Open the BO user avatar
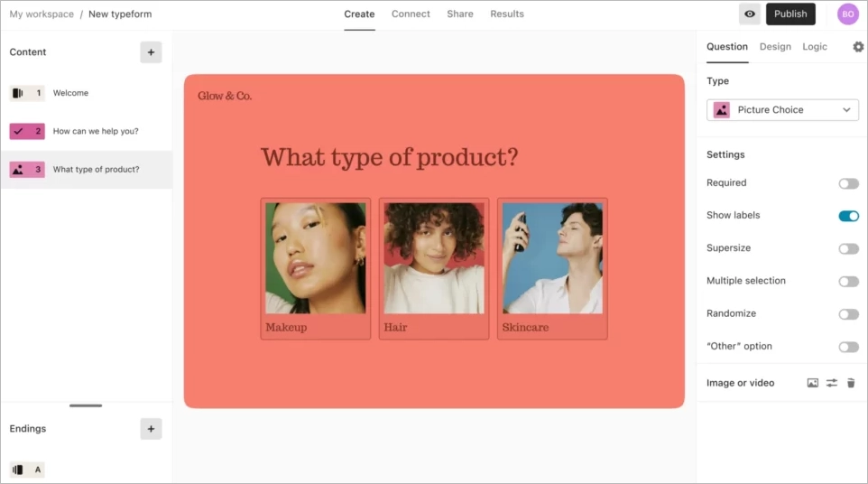Screen dimensions: 868x484 coord(847,14)
